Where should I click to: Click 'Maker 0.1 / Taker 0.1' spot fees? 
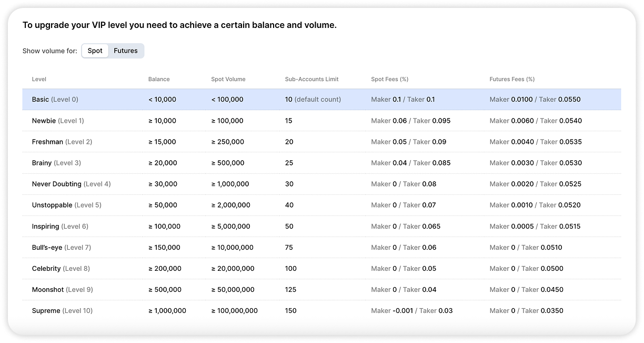[403, 100]
